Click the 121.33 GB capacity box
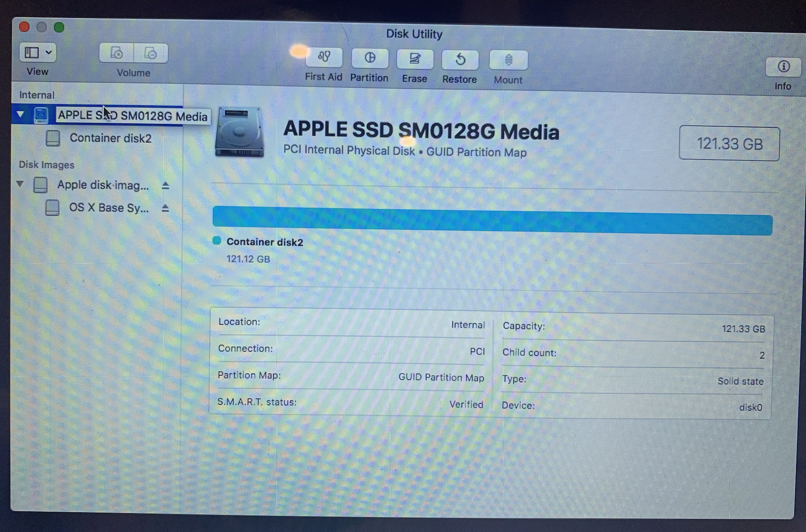Screen dimensions: 806x532 pyautogui.click(x=729, y=143)
